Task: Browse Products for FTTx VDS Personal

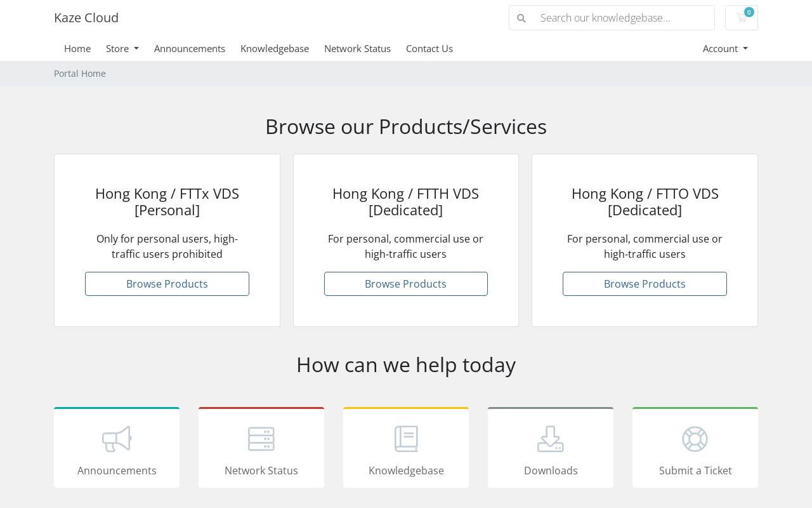Action: 167,284
